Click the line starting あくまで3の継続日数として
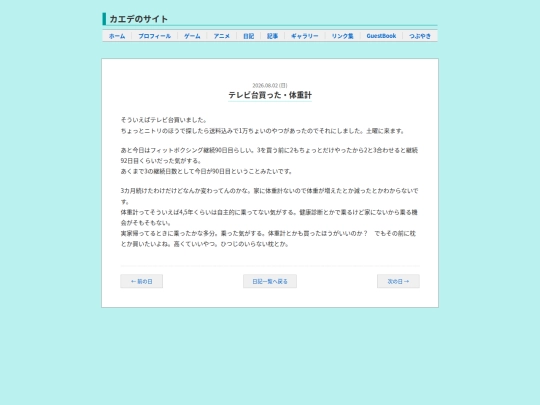 pyautogui.click(x=206, y=171)
